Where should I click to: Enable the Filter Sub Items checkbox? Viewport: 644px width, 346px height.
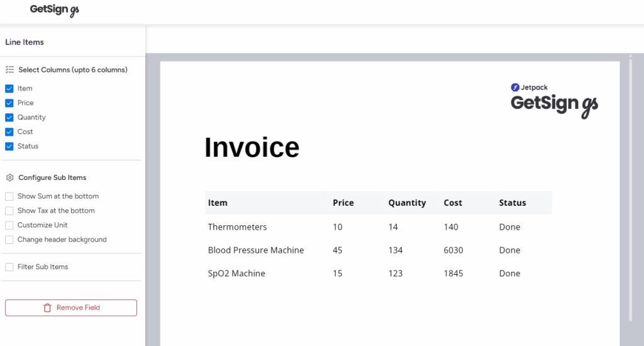pyautogui.click(x=9, y=267)
